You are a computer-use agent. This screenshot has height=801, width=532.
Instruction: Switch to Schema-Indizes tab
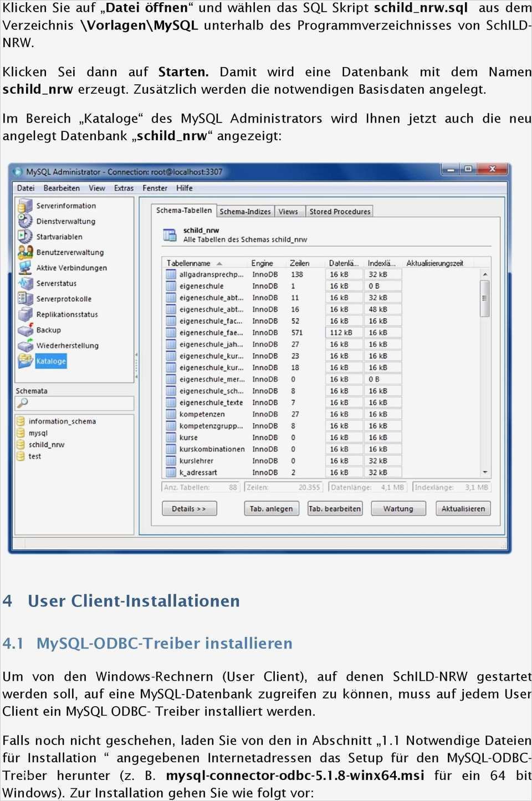pyautogui.click(x=245, y=211)
